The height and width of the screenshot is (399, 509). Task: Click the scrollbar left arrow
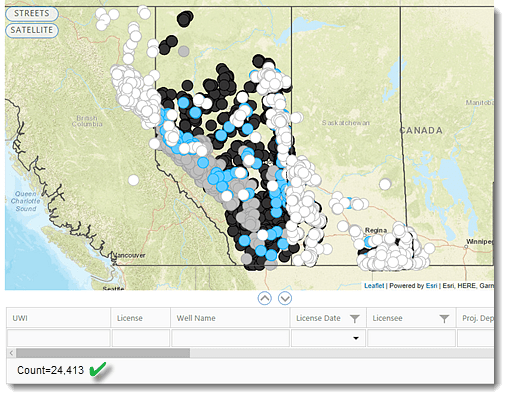(x=11, y=353)
